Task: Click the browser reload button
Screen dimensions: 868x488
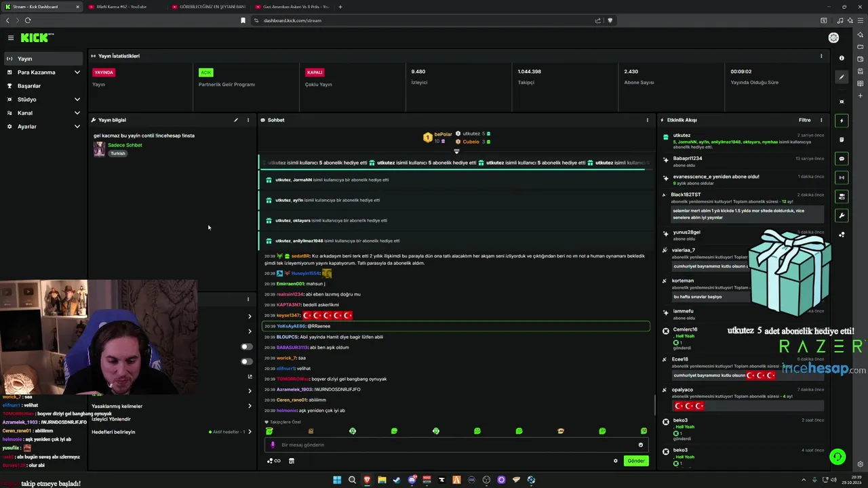Action: coord(27,20)
